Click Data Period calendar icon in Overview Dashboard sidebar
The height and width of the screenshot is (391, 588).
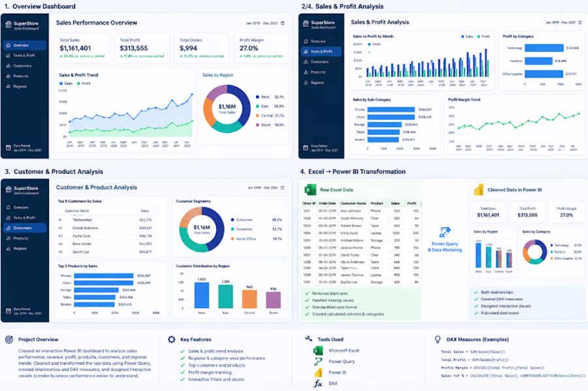tap(8, 148)
